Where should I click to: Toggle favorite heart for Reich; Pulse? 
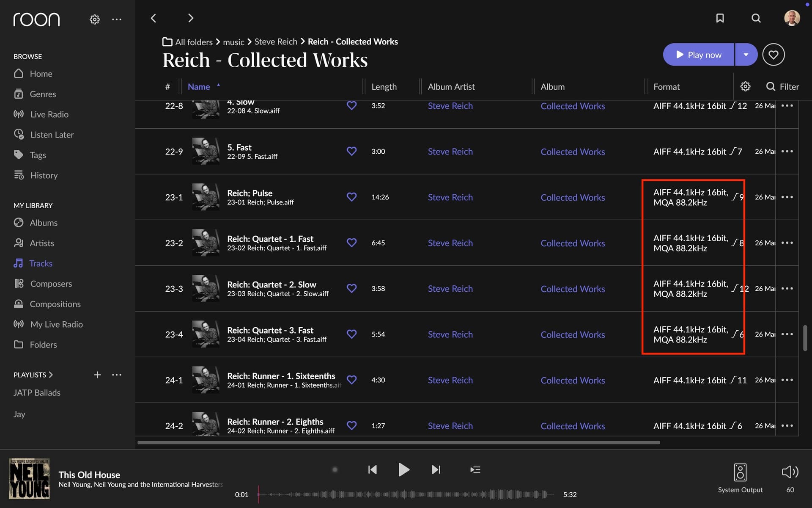(x=351, y=197)
